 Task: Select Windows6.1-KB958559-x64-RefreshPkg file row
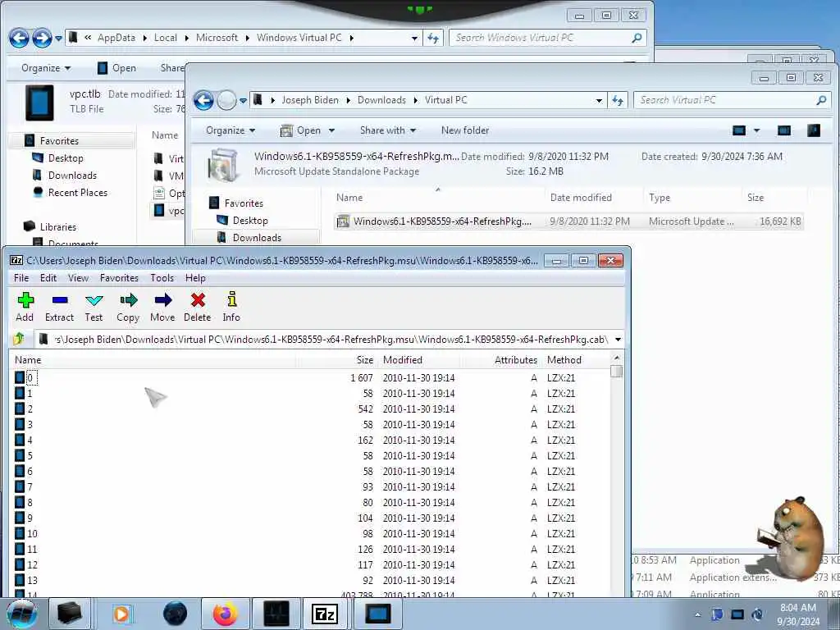568,221
